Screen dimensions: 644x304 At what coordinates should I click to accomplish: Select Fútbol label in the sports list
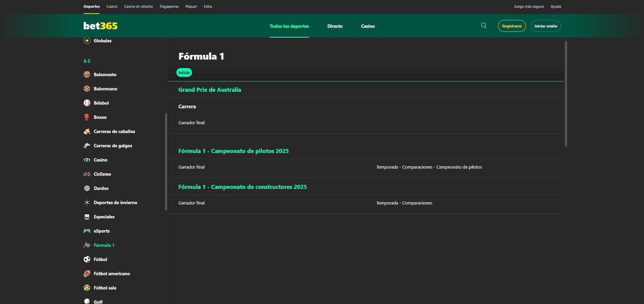click(101, 259)
